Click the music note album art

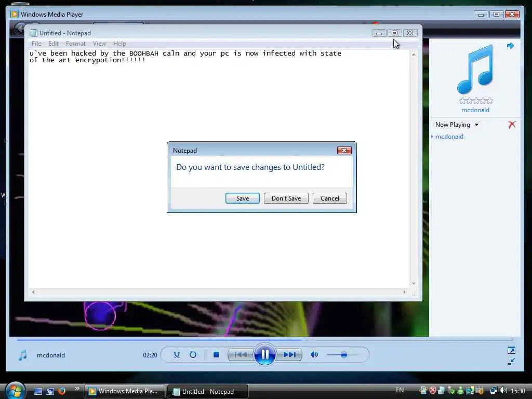coord(475,69)
